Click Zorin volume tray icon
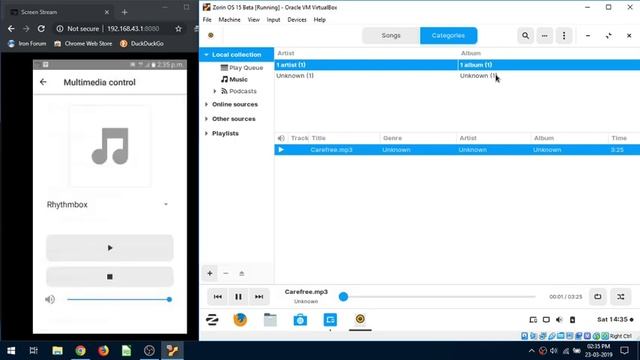 tap(559, 320)
